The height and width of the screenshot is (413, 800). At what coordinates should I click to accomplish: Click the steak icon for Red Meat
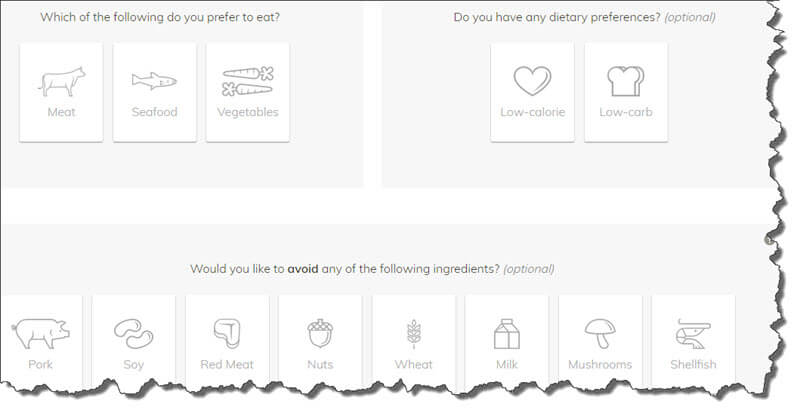pyautogui.click(x=227, y=334)
